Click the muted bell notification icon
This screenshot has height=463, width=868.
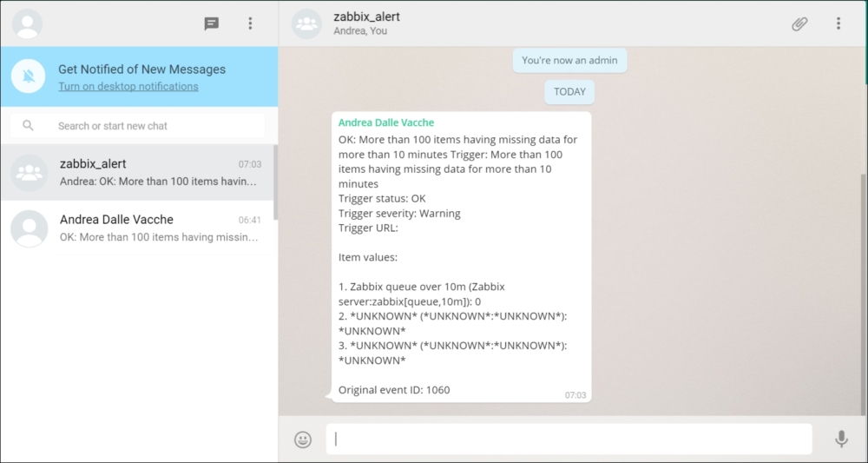(29, 76)
